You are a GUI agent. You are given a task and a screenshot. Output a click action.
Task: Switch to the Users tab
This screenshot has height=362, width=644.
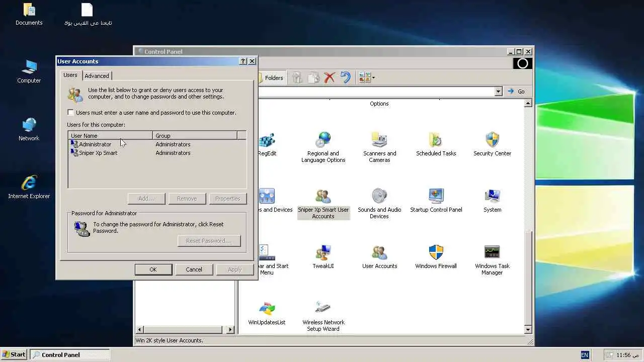coord(70,75)
